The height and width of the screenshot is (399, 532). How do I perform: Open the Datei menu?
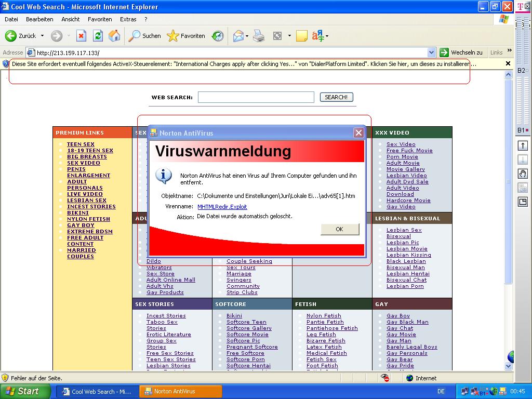(11, 19)
